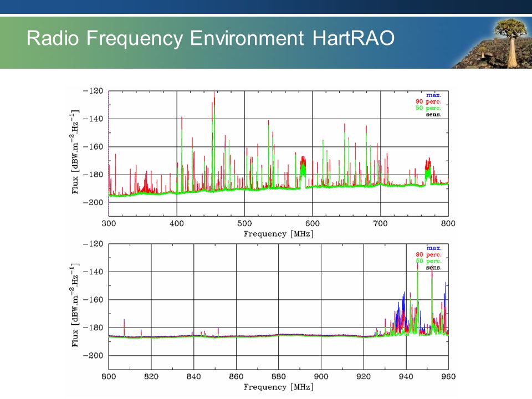The height and width of the screenshot is (399, 532).
Task: Click "50 perc." legend entry in the 300–800 MHz chart
Action: click(428, 108)
